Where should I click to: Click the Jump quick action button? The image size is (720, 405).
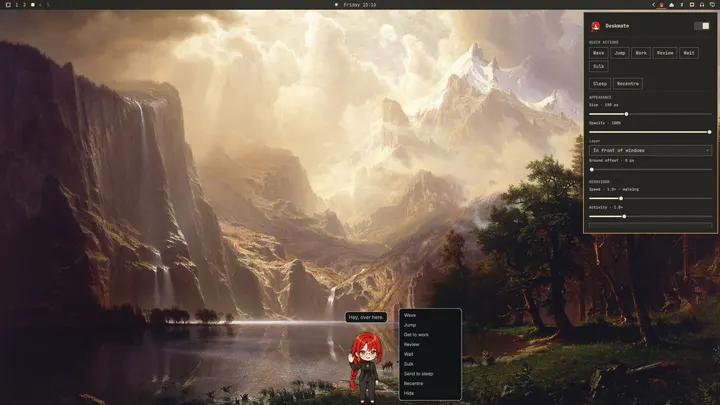point(620,53)
